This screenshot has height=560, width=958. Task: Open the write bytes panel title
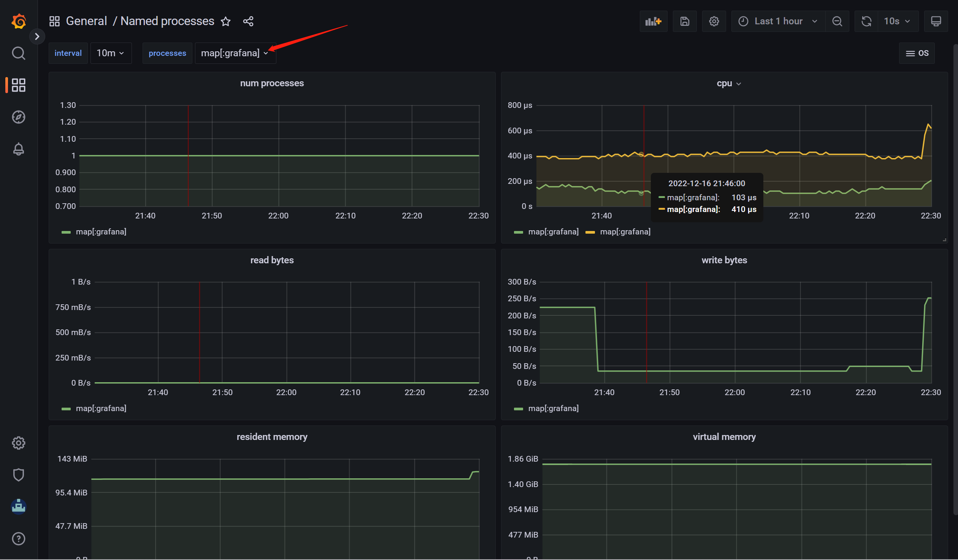tap(724, 260)
